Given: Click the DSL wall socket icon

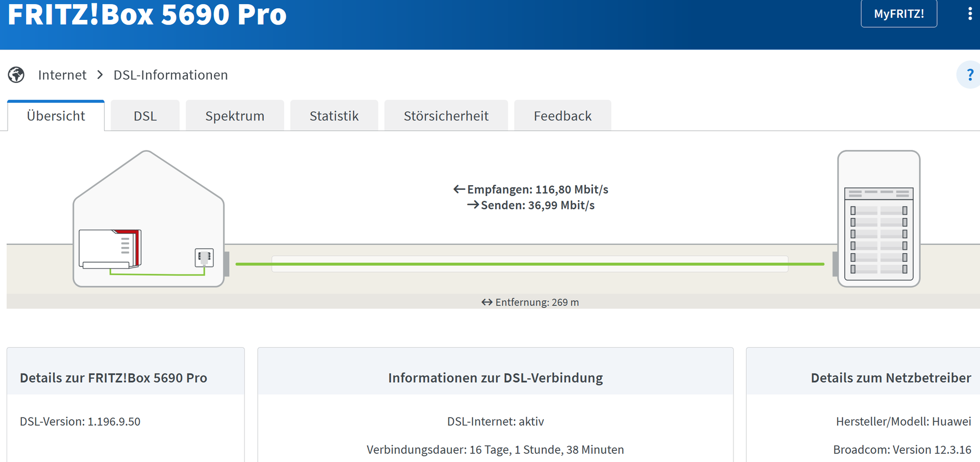Looking at the screenshot, I should pos(204,257).
